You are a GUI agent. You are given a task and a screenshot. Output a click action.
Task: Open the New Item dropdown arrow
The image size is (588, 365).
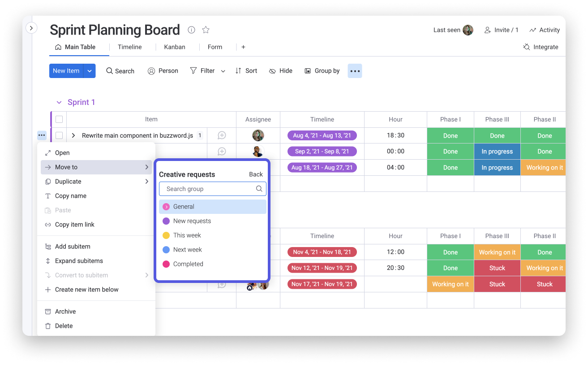pos(90,71)
